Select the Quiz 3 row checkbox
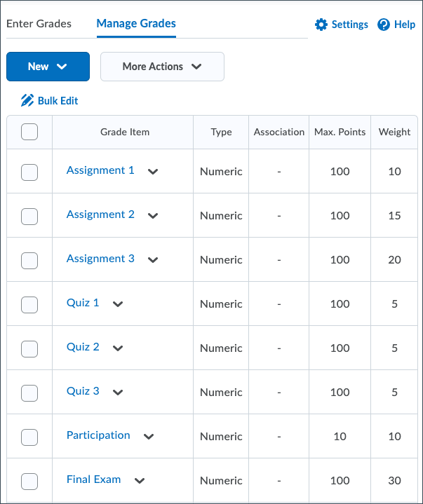Image resolution: width=423 pixels, height=504 pixels. pos(29,393)
